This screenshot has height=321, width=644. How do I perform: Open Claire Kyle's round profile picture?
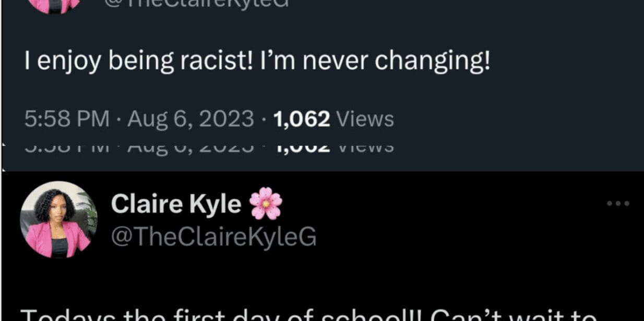point(58,220)
